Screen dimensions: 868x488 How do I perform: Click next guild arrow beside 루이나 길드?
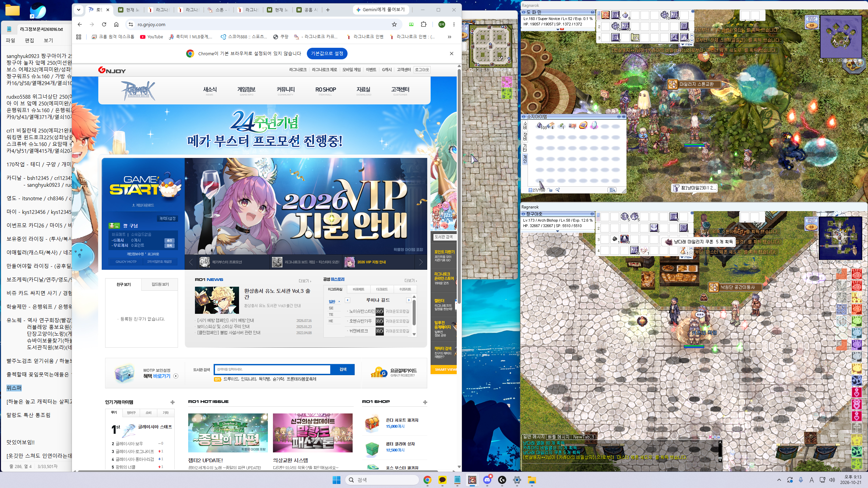pyautogui.click(x=409, y=300)
